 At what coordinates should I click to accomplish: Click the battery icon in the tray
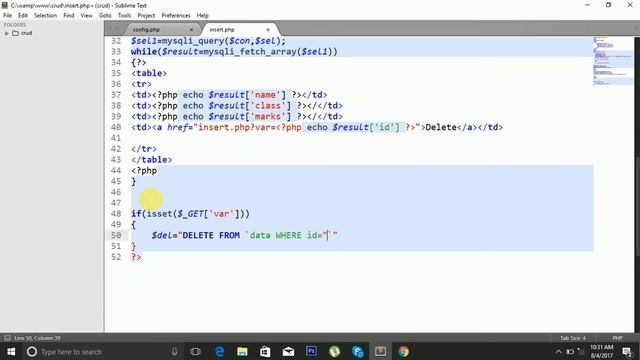pyautogui.click(x=570, y=351)
